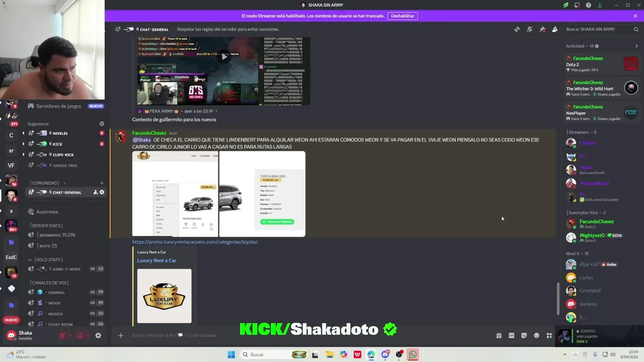Click the green leaf icon in title bar
644x362 pixels.
pos(566,5)
